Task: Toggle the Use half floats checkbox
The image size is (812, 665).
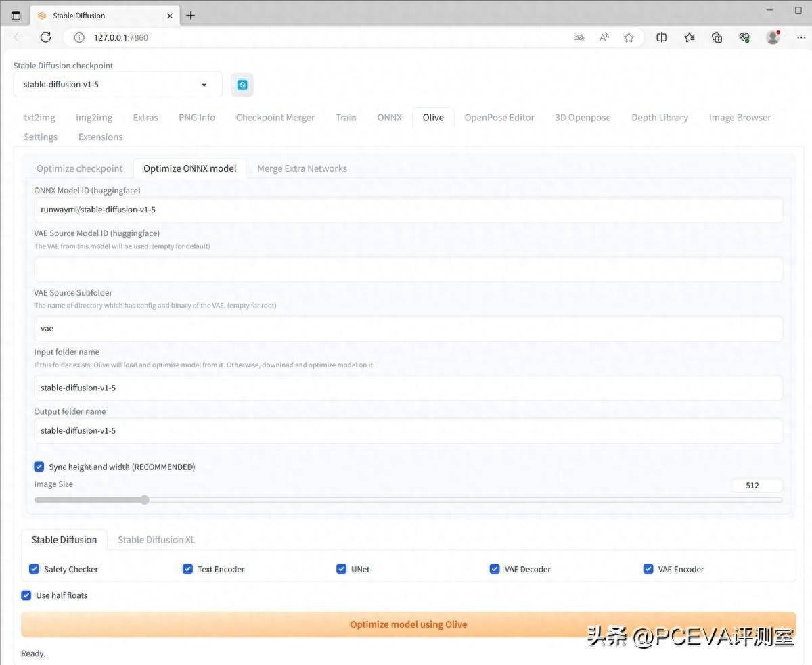Action: point(26,595)
